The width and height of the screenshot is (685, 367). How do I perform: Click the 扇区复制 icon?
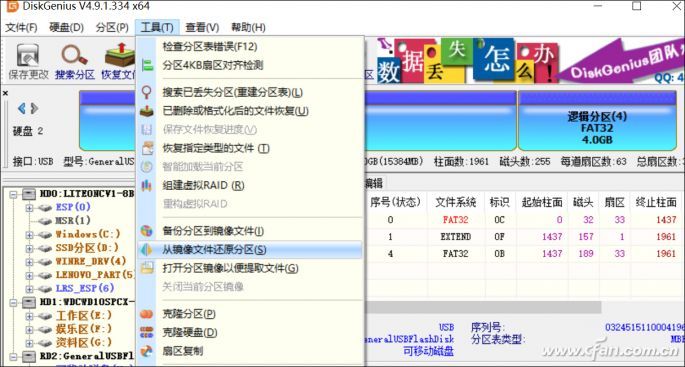(x=147, y=351)
